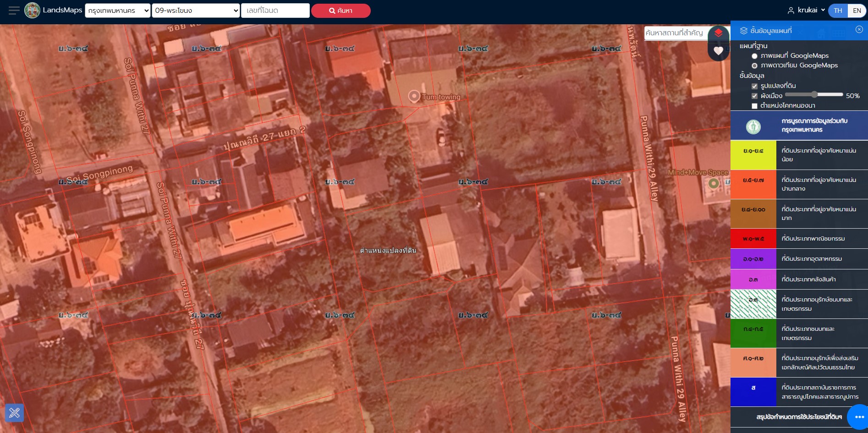
Task: Open the measurement tools icon
Action: pyautogui.click(x=14, y=413)
